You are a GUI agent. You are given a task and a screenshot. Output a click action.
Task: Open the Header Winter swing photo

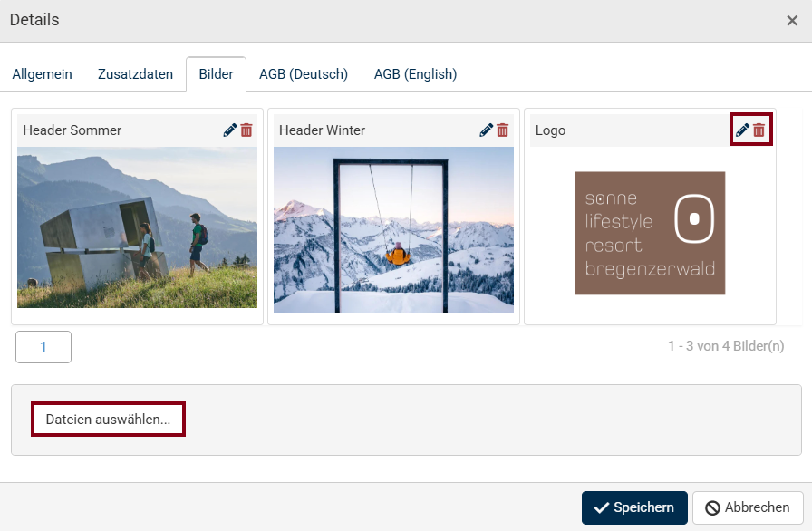coord(393,230)
